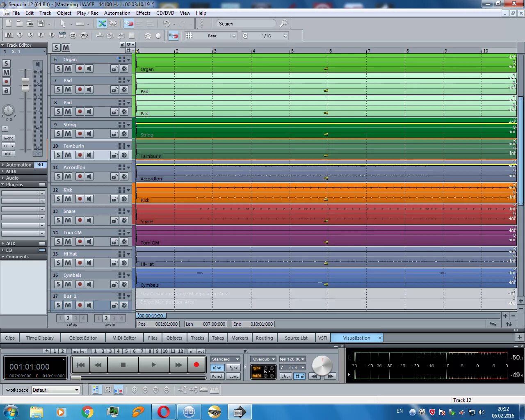Open the CD button in toolbar
Image resolution: width=525 pixels, height=420 pixels.
[73, 36]
